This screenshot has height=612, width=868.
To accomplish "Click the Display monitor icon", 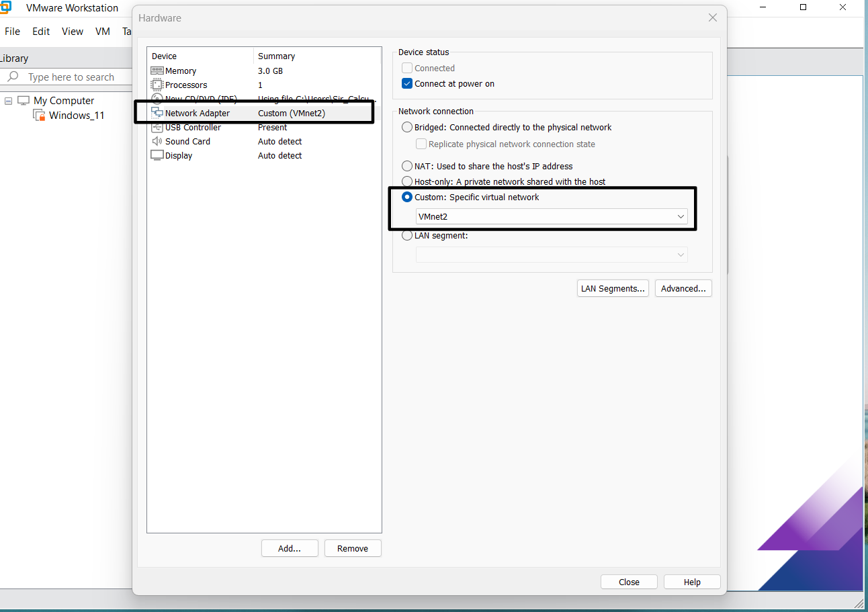I will (x=157, y=155).
